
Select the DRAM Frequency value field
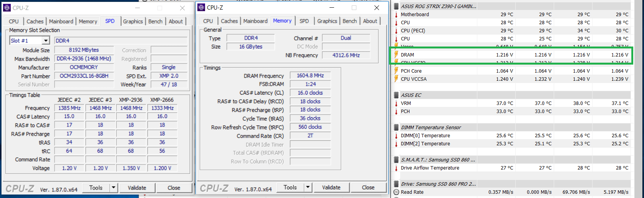click(x=310, y=75)
